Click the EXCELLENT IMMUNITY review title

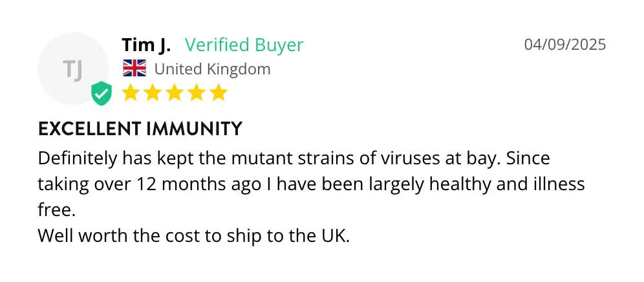click(140, 129)
